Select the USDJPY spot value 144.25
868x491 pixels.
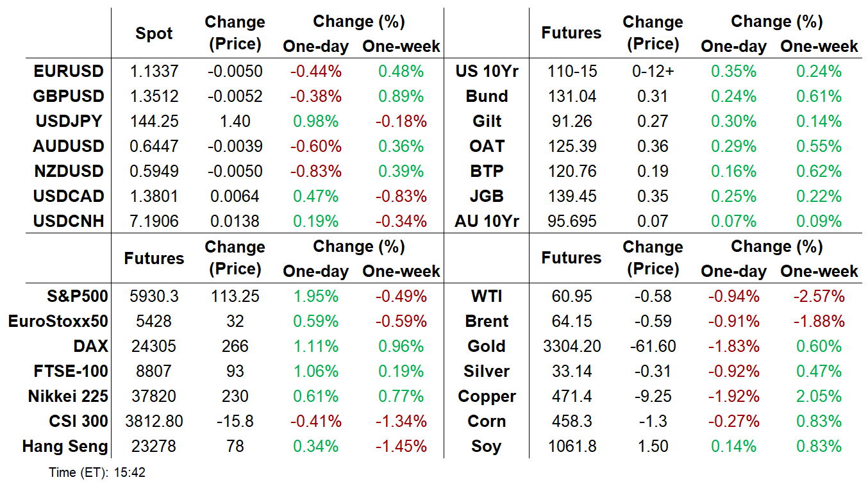(154, 121)
